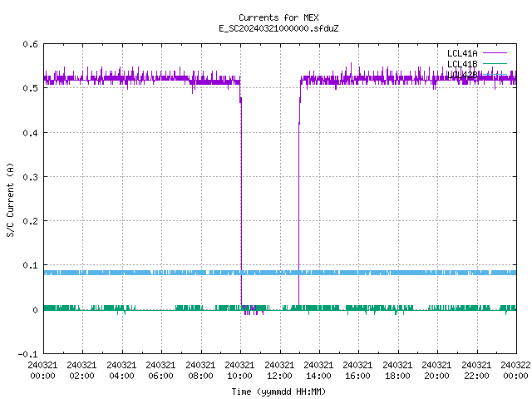Click the x-axis tick label '240321 10:00'
The height and width of the screenshot is (399, 532).
pos(239,371)
